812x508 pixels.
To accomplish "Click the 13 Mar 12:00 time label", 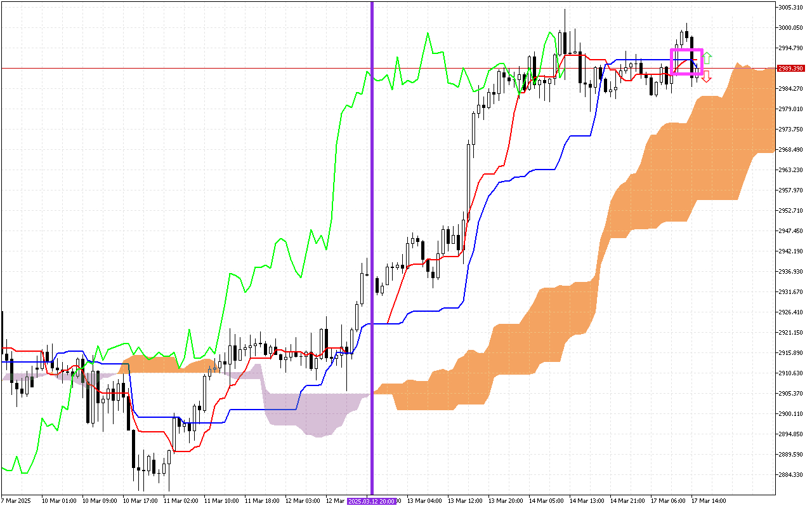I will click(x=466, y=501).
